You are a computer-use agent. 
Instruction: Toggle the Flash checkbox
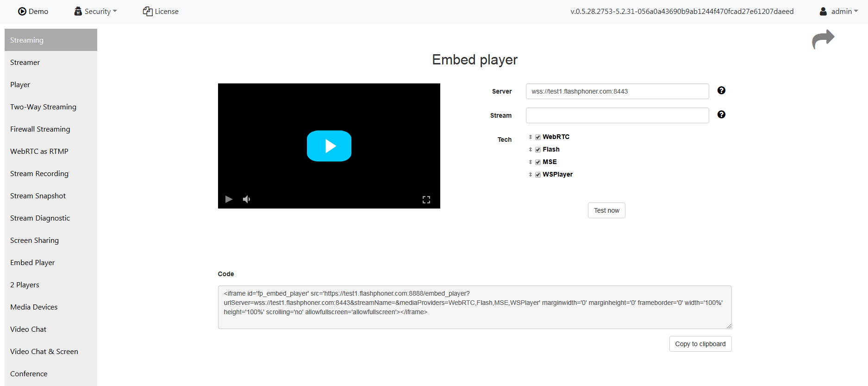point(538,150)
